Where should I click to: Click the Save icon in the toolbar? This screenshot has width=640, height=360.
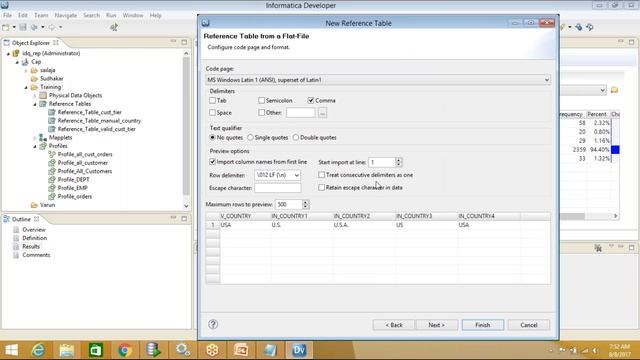(x=23, y=27)
